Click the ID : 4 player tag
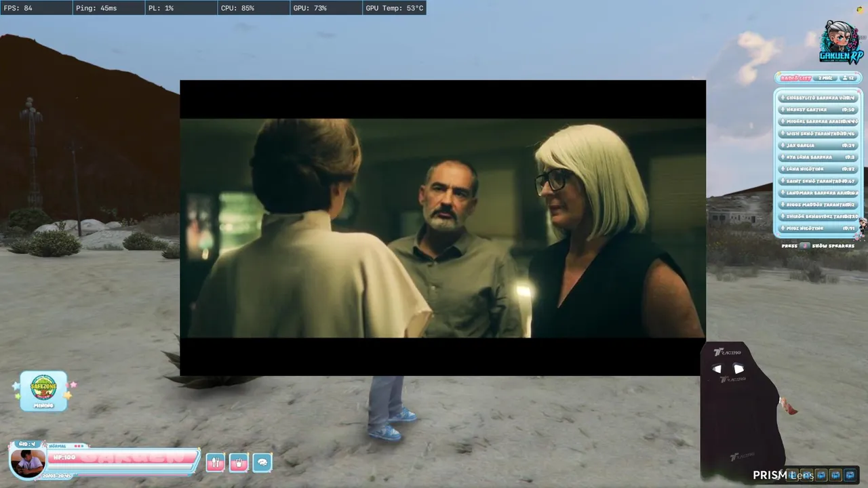This screenshot has width=868, height=488. click(27, 445)
